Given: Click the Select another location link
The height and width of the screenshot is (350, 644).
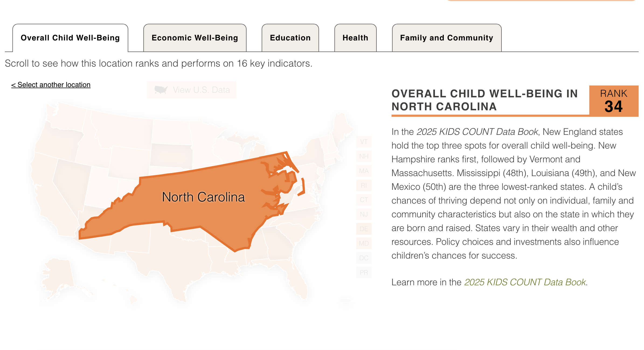Looking at the screenshot, I should coord(51,85).
